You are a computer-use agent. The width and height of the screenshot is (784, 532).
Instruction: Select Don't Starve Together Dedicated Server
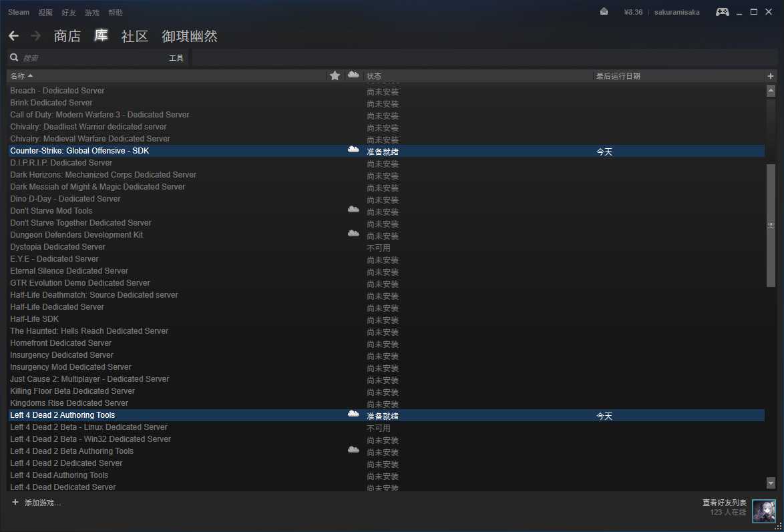(x=386, y=222)
